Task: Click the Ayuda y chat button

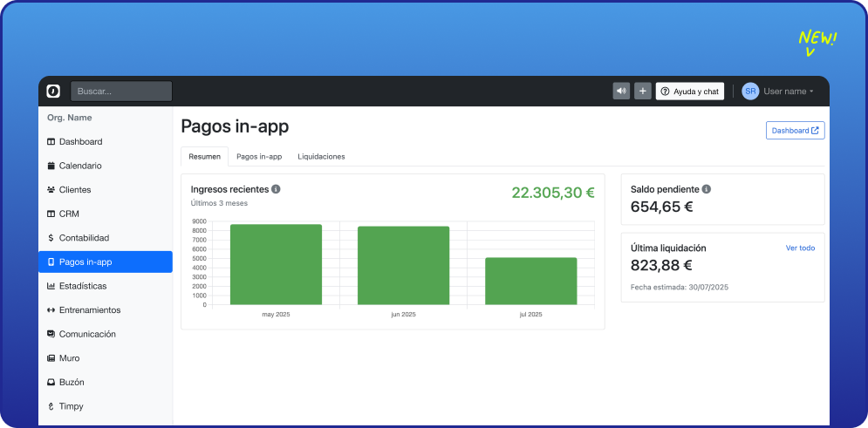Action: 690,92
